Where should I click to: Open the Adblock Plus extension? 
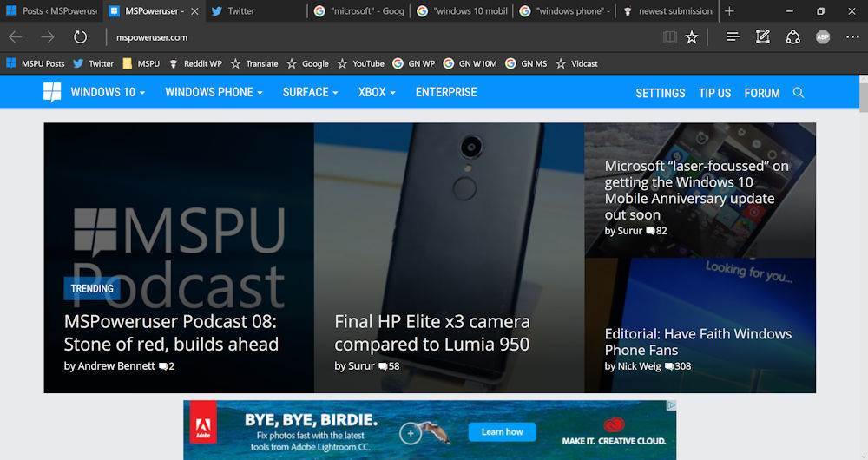pyautogui.click(x=823, y=37)
